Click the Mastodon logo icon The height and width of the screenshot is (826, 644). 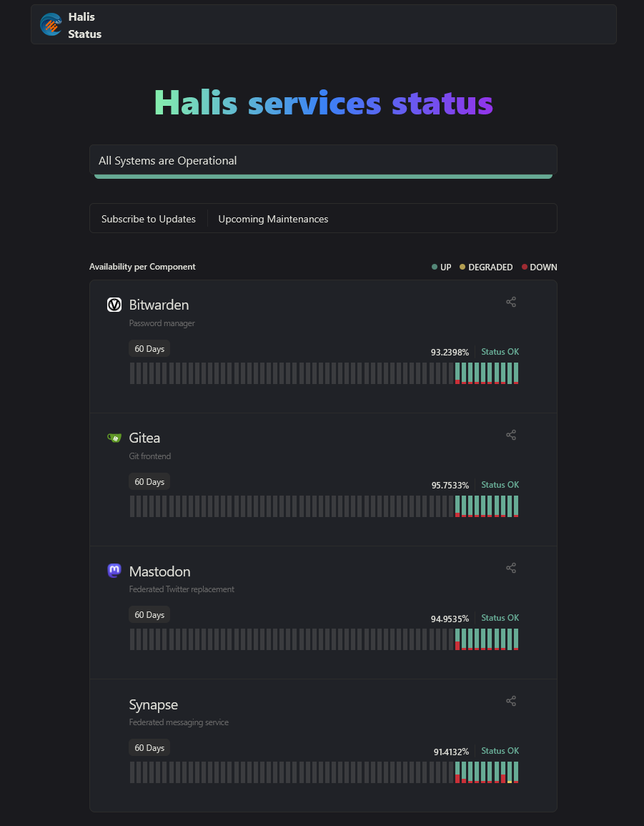pos(114,571)
